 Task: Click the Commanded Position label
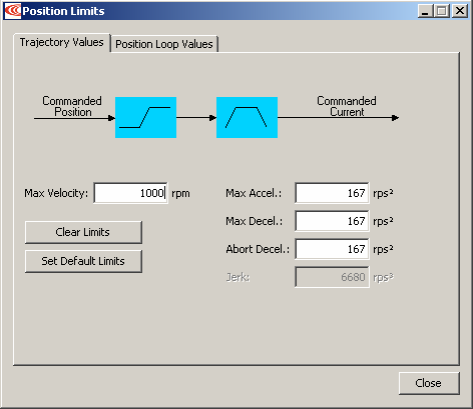coord(72,106)
